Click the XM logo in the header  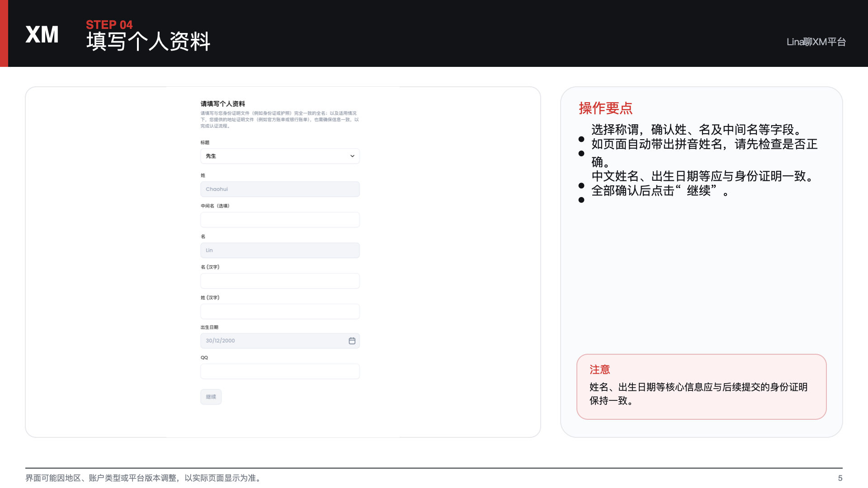pos(42,34)
